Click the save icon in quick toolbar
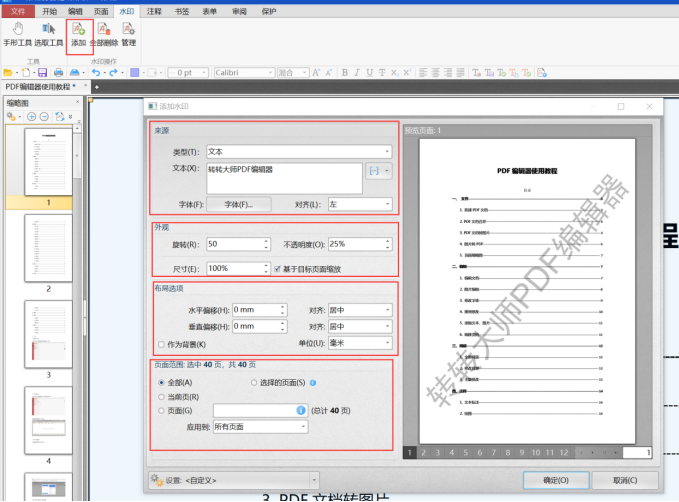The height and width of the screenshot is (502, 679). pos(42,73)
